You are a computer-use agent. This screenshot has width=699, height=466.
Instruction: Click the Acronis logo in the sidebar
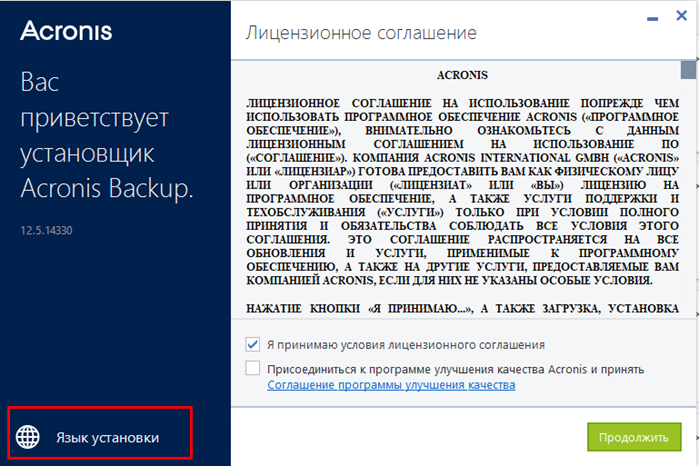click(x=66, y=31)
